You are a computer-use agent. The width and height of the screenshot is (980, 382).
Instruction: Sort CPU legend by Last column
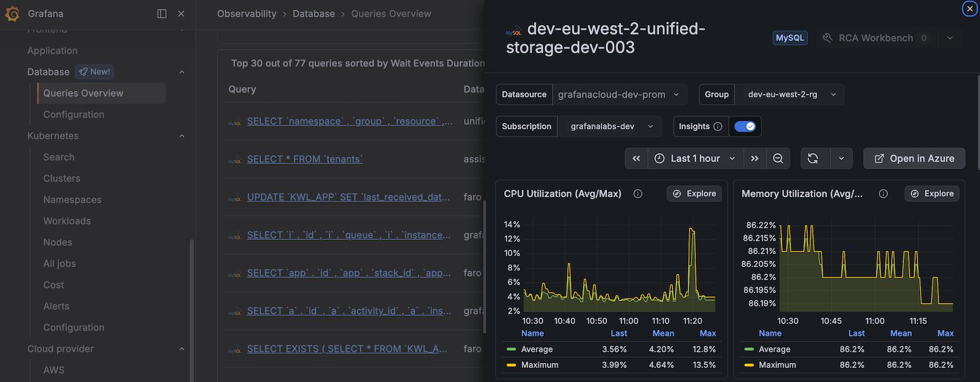click(x=619, y=333)
